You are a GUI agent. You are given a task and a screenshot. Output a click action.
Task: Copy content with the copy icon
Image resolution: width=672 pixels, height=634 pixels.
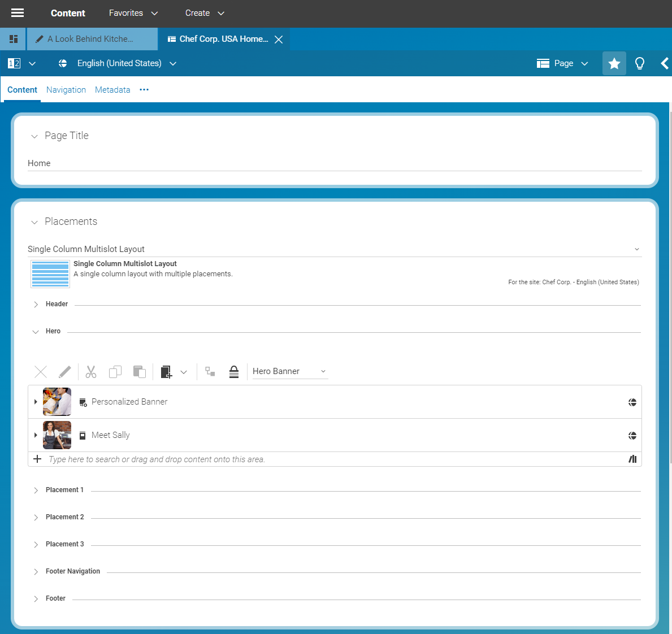(x=115, y=371)
